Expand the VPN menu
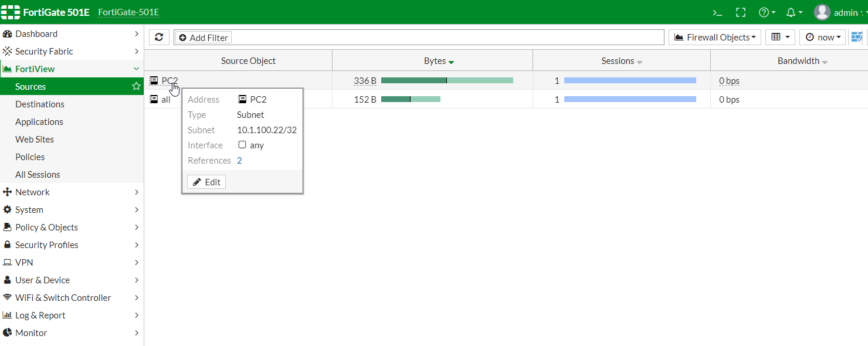Screen dimensions: 868x346 [x=72, y=263]
